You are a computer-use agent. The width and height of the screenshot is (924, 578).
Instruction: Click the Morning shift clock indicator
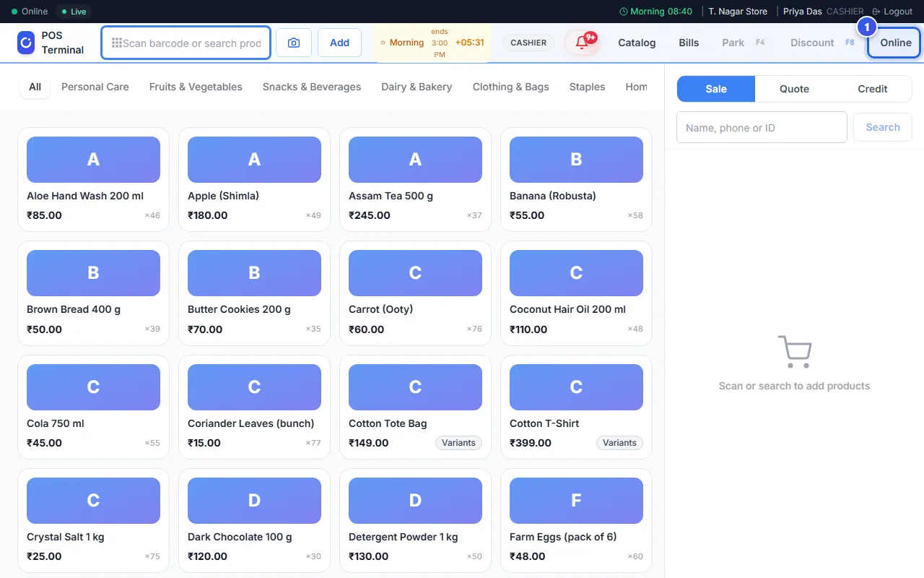656,12
